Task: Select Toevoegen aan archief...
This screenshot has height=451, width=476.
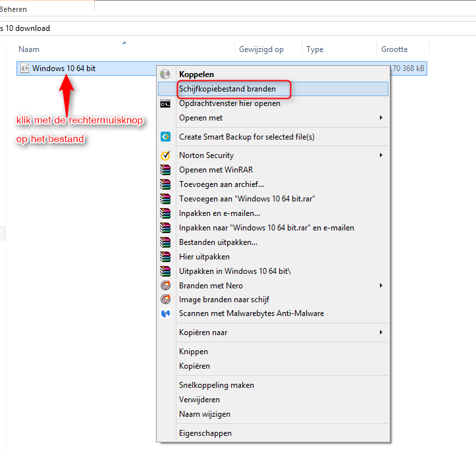Action: pyautogui.click(x=273, y=184)
